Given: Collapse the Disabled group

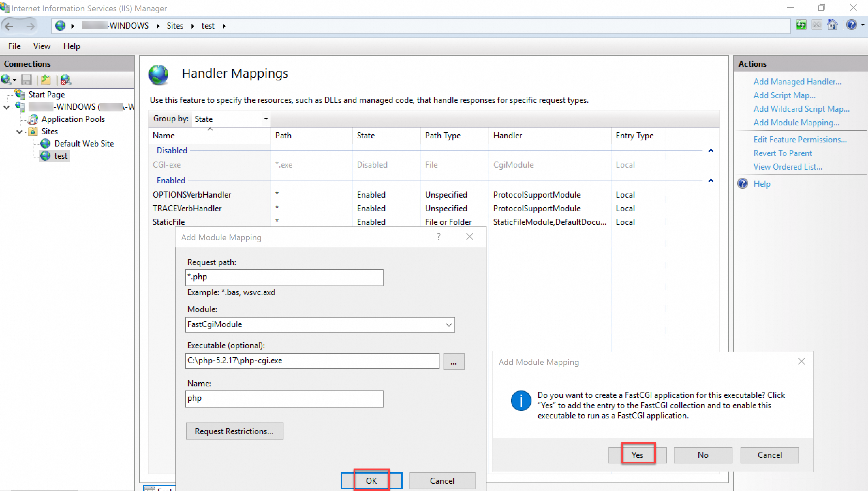Looking at the screenshot, I should click(711, 151).
